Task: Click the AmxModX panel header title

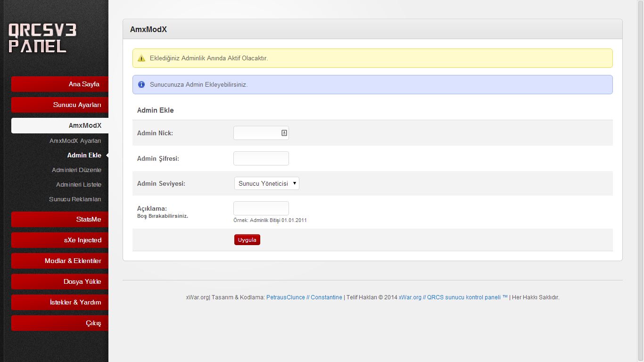Action: coord(149,29)
